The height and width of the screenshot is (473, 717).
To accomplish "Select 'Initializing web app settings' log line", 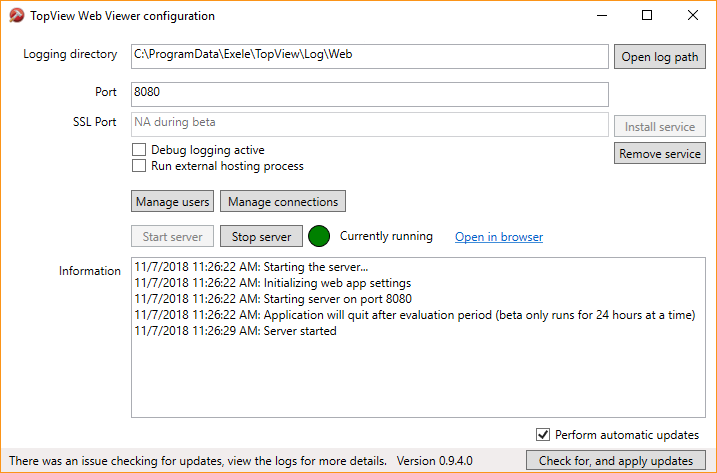I will coord(273,283).
